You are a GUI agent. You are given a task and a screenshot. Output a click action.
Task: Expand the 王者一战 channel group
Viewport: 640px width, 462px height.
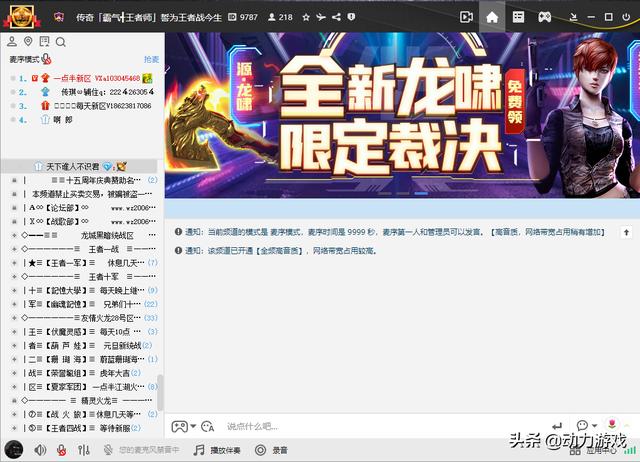tap(14, 249)
